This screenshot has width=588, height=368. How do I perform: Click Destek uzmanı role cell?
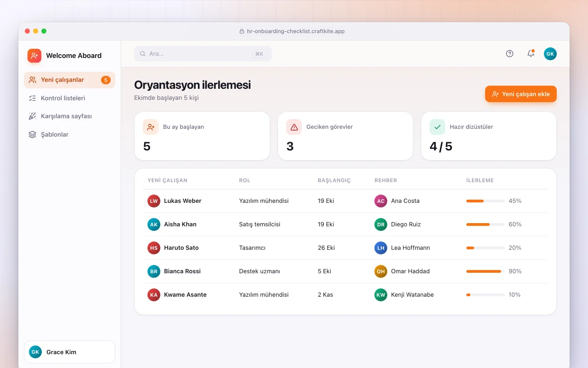[x=260, y=271]
